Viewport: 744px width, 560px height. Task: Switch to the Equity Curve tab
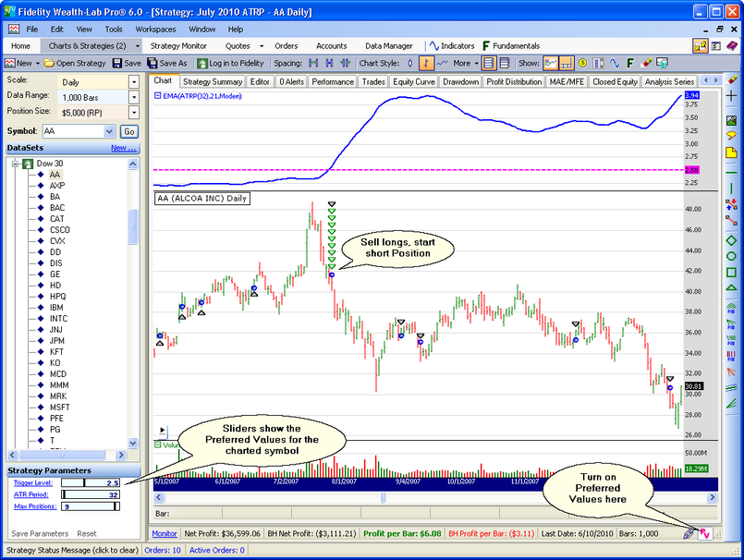(413, 81)
